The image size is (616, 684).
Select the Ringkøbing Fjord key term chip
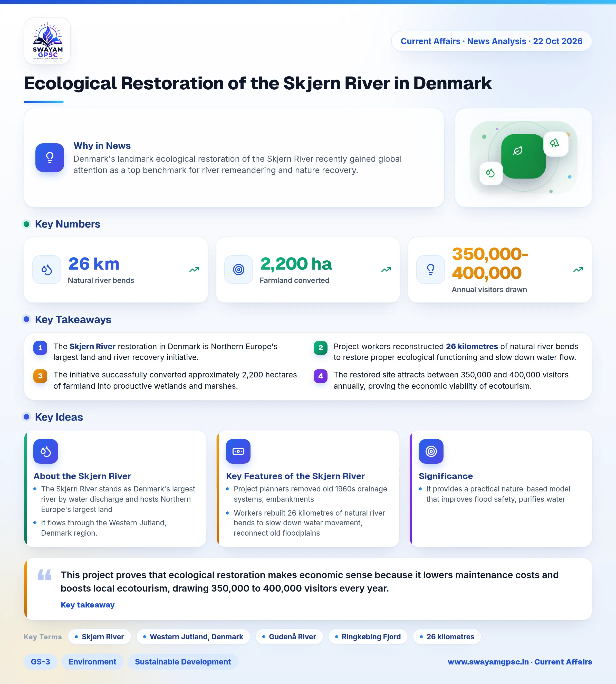tap(368, 636)
